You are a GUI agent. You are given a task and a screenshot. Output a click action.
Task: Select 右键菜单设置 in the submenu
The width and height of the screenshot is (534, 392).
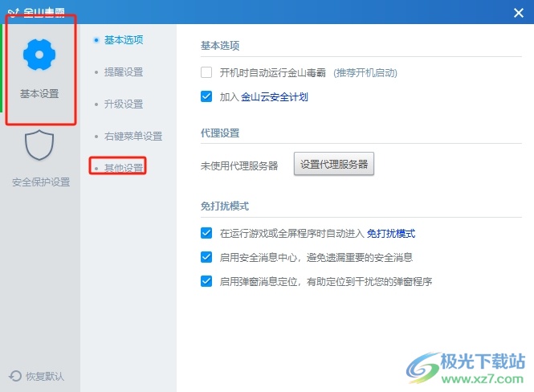(133, 136)
